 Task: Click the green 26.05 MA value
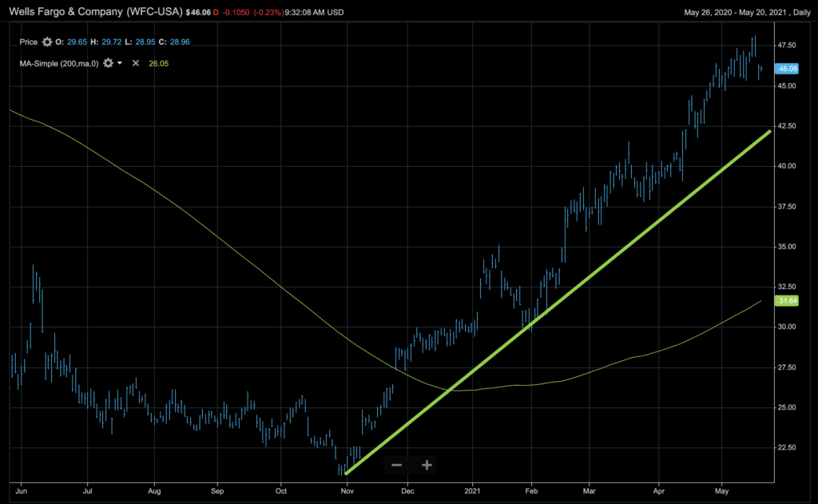158,62
